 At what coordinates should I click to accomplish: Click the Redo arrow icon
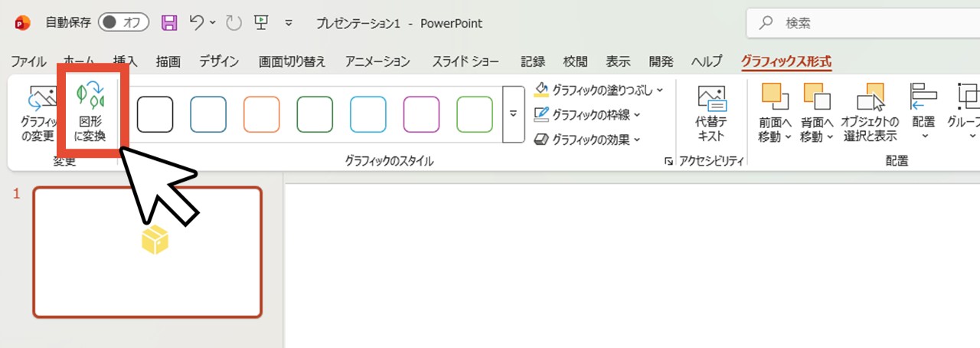point(234,23)
